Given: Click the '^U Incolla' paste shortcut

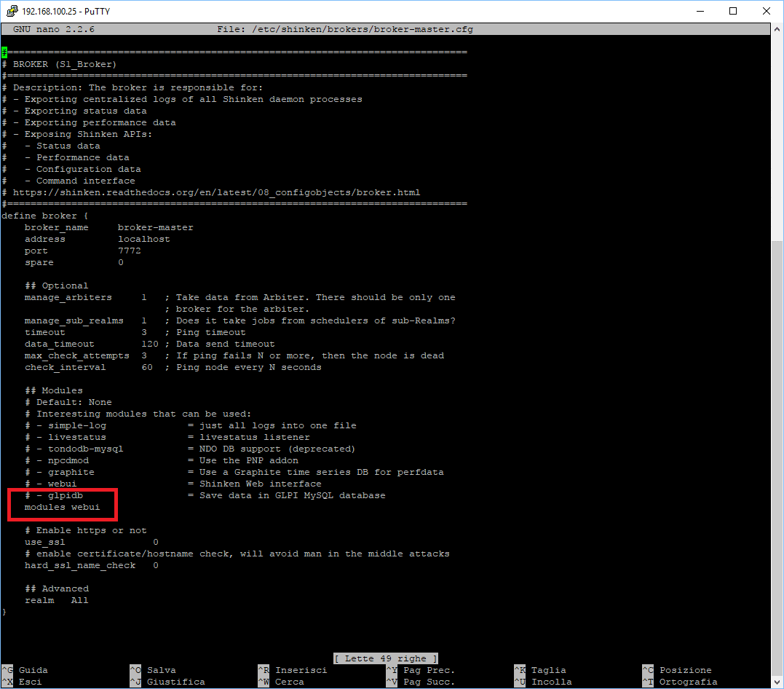Looking at the screenshot, I should pyautogui.click(x=543, y=682).
